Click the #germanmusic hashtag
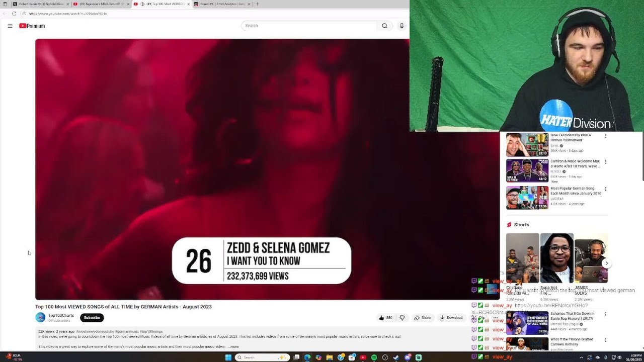 [127, 332]
